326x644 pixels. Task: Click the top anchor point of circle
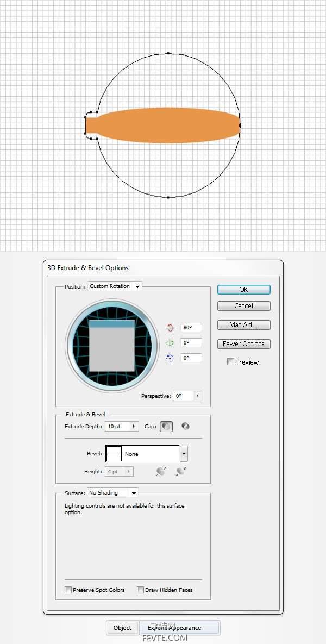click(x=168, y=53)
